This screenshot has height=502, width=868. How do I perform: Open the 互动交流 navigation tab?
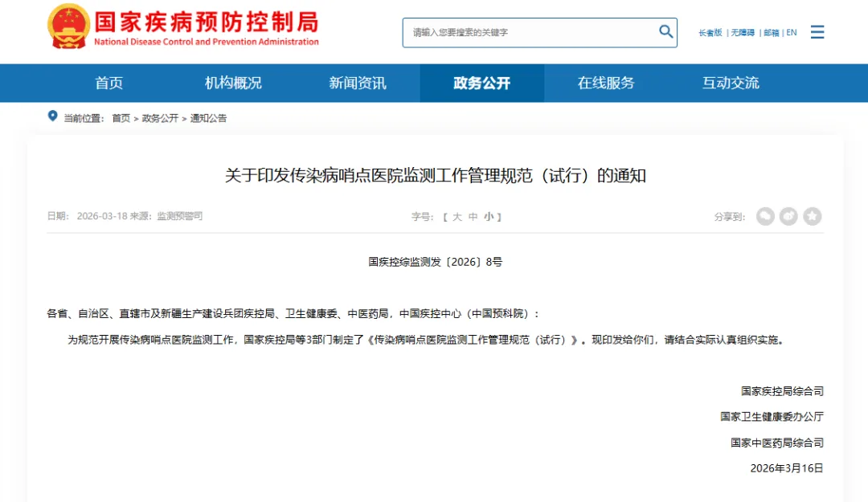coord(731,83)
